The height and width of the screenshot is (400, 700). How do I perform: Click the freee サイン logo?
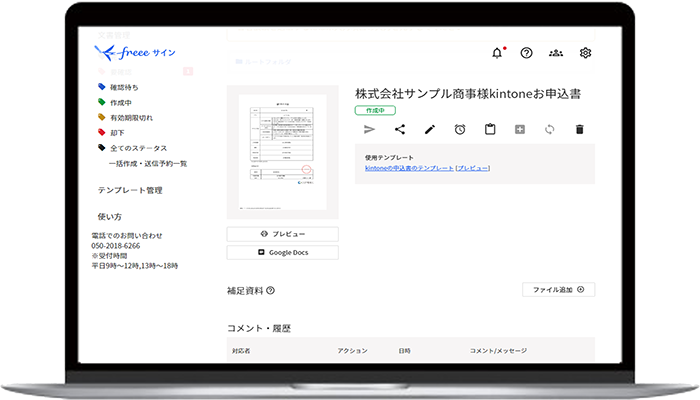click(x=135, y=53)
